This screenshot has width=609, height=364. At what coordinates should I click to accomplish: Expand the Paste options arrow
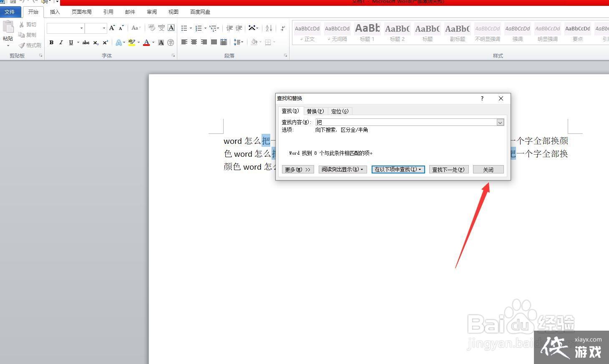pos(8,45)
